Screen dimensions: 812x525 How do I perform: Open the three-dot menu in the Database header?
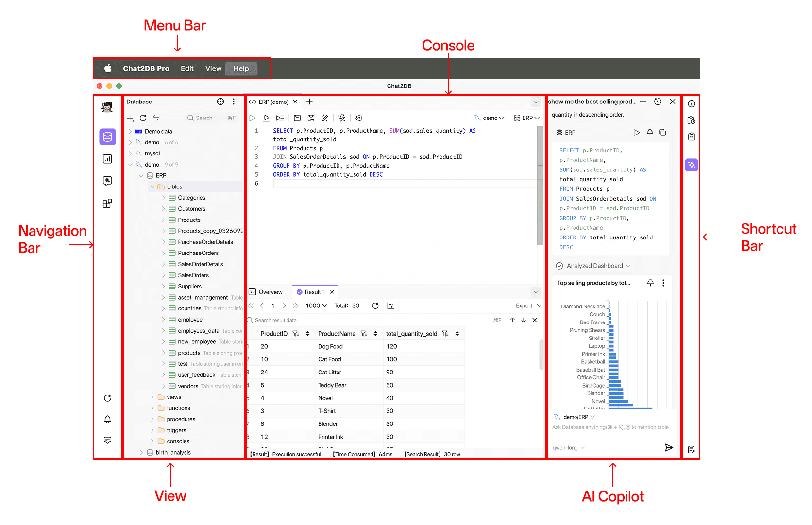pyautogui.click(x=234, y=102)
